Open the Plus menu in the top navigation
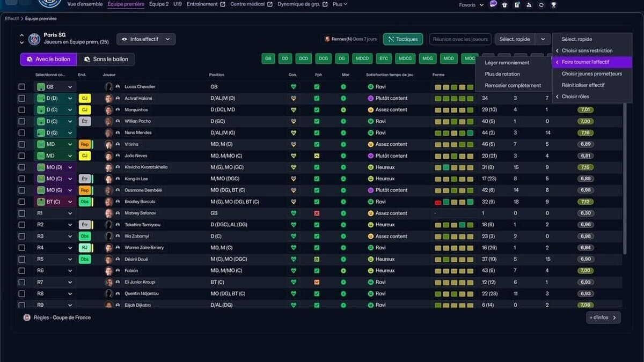This screenshot has width=644, height=362. [x=340, y=4]
